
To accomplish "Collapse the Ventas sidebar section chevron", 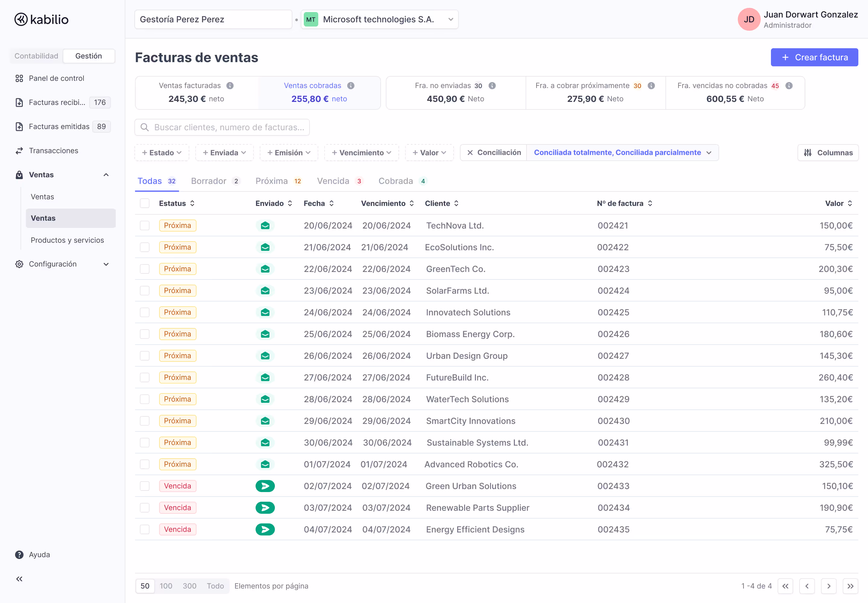I will [x=106, y=175].
